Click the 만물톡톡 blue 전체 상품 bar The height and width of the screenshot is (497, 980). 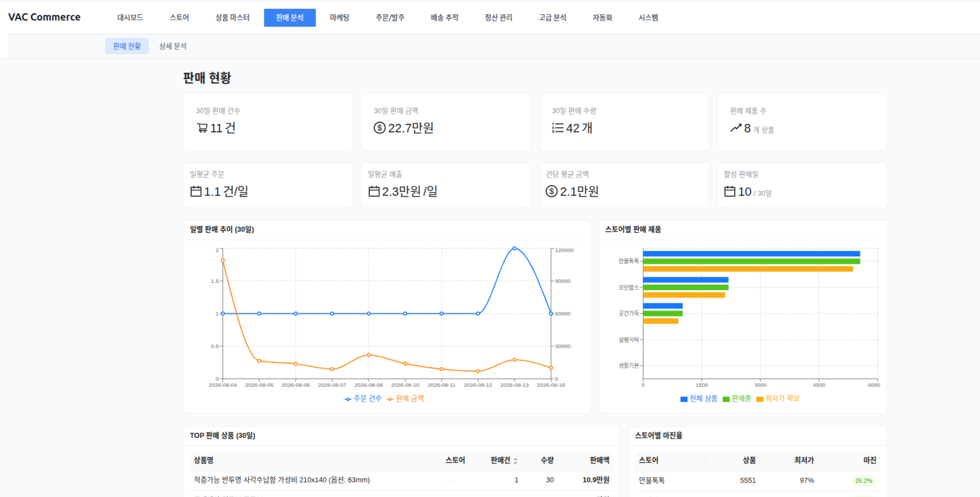751,254
